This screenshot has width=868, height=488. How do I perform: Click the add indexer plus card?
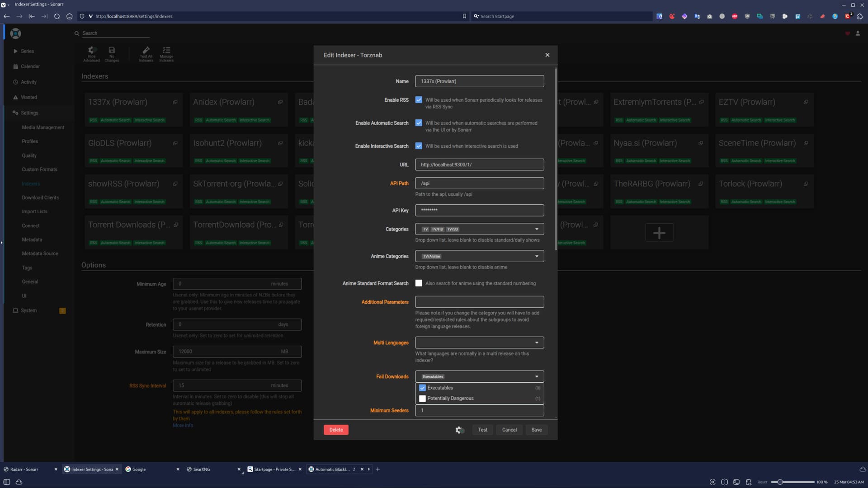pyautogui.click(x=659, y=232)
